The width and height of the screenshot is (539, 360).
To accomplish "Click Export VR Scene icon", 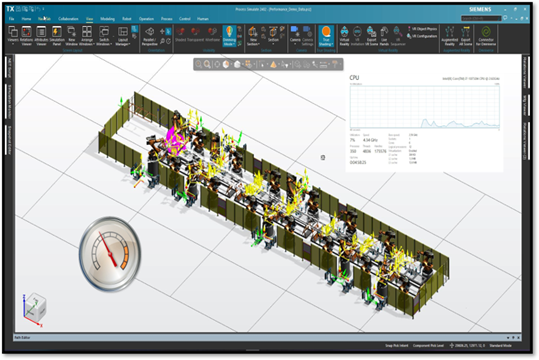I will (371, 36).
